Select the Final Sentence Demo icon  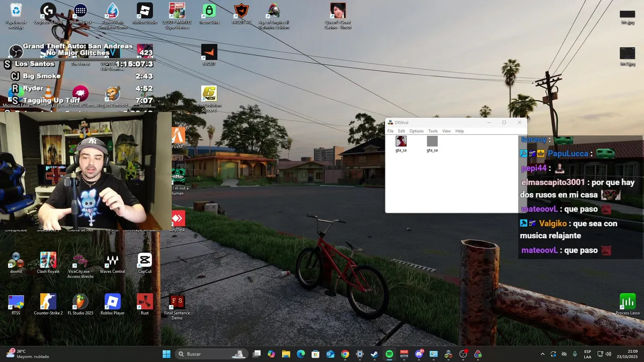177,307
